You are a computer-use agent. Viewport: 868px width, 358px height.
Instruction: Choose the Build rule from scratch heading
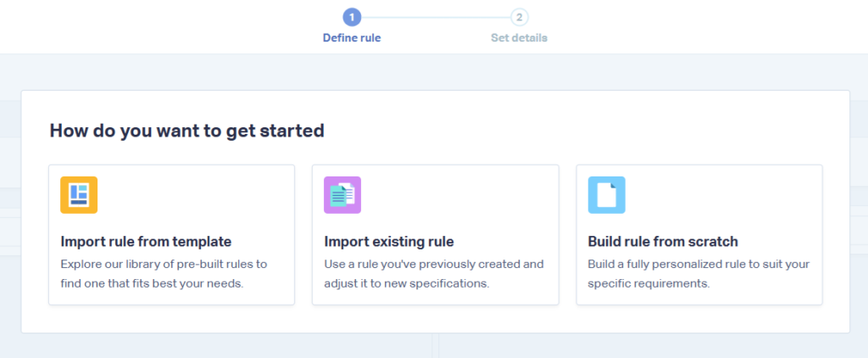[x=663, y=242]
